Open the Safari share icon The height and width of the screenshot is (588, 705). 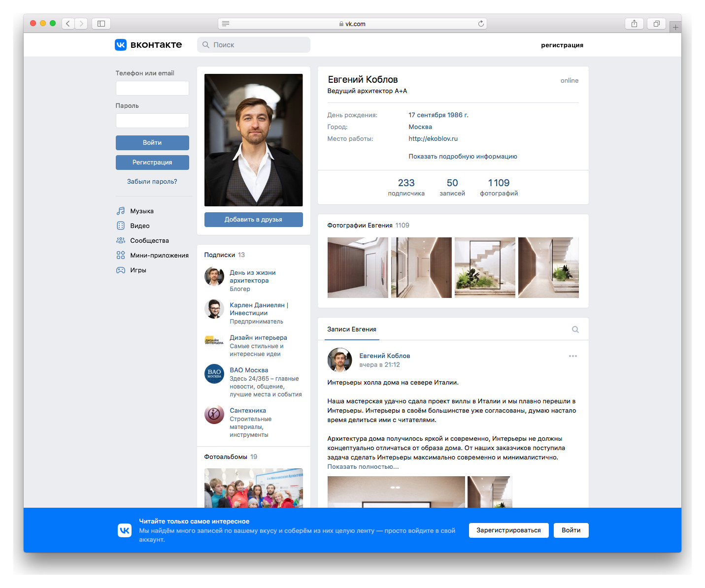pyautogui.click(x=634, y=24)
